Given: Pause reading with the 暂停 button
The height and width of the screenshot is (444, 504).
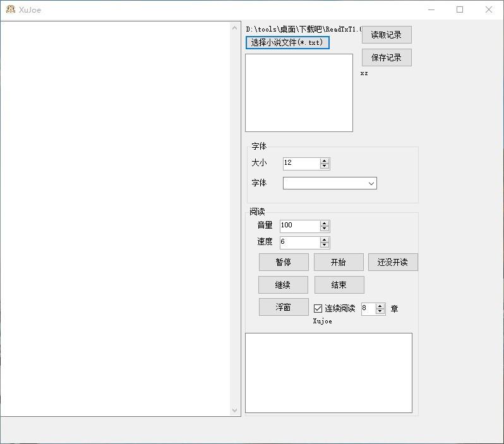Looking at the screenshot, I should pyautogui.click(x=284, y=262).
